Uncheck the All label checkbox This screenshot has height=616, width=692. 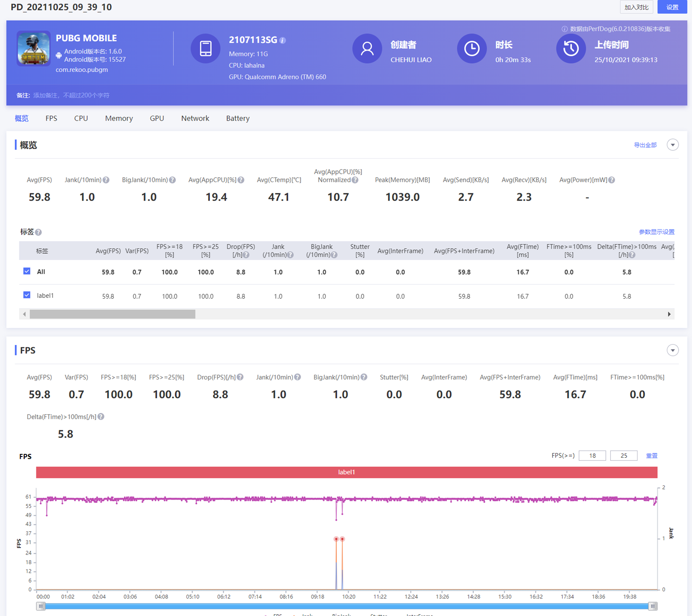coord(27,271)
